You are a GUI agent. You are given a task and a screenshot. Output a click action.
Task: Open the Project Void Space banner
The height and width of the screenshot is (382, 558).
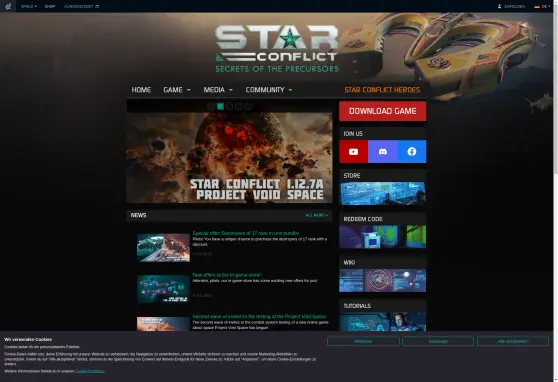[x=229, y=158]
